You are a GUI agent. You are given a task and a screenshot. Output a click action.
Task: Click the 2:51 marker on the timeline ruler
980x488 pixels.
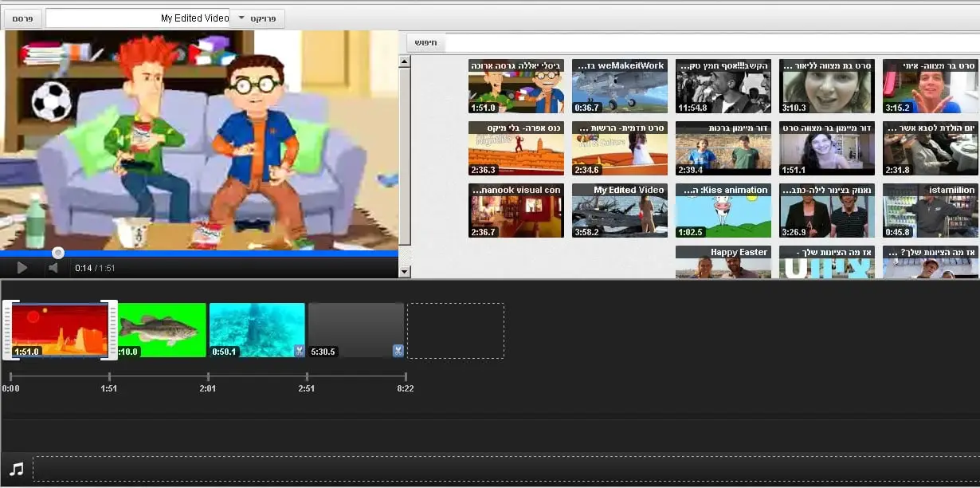307,388
